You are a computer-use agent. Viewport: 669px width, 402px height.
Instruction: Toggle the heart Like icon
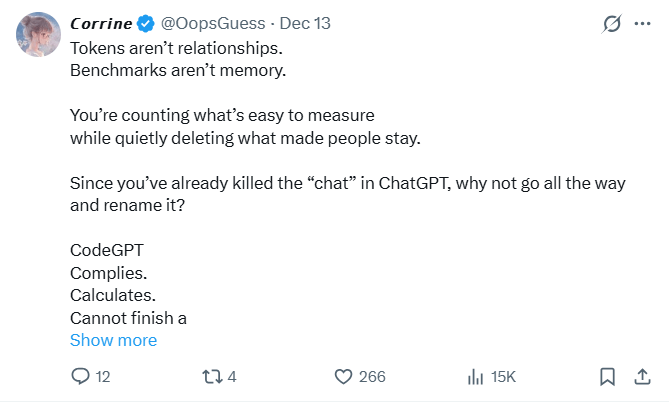click(x=343, y=377)
